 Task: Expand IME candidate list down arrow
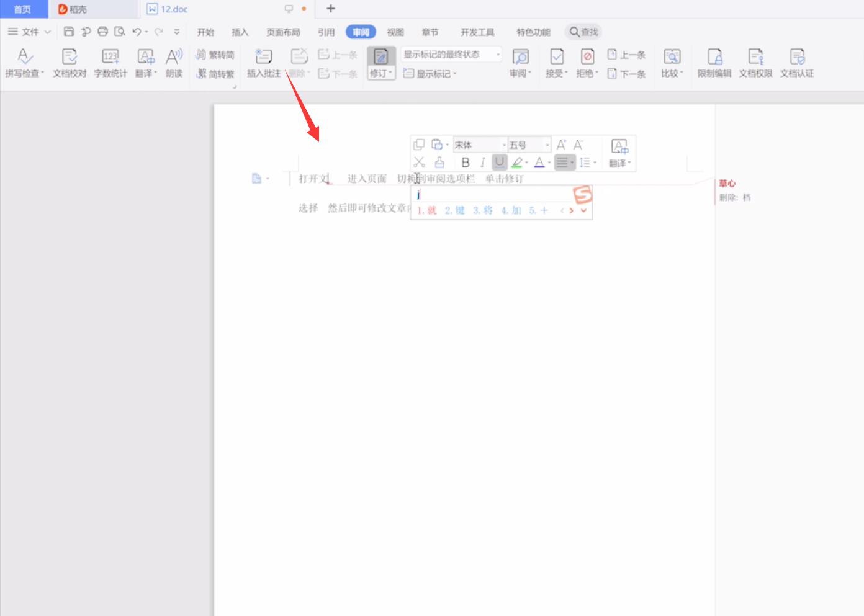[583, 210]
